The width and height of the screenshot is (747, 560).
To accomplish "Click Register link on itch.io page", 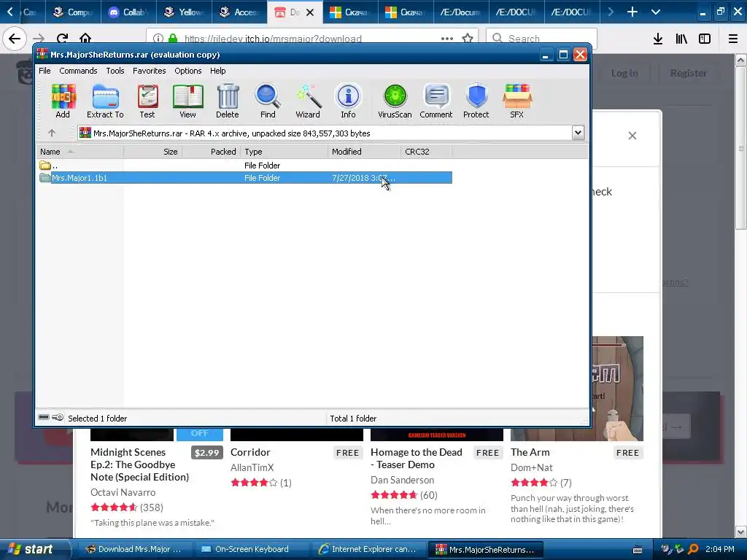I will click(x=689, y=73).
